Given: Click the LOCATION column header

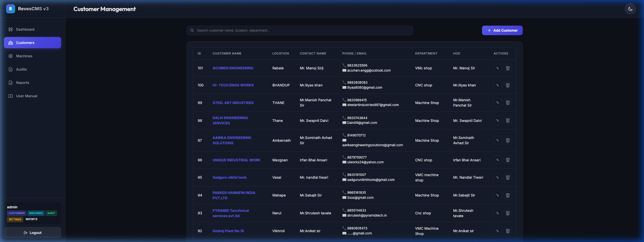Looking at the screenshot, I should [x=280, y=54].
